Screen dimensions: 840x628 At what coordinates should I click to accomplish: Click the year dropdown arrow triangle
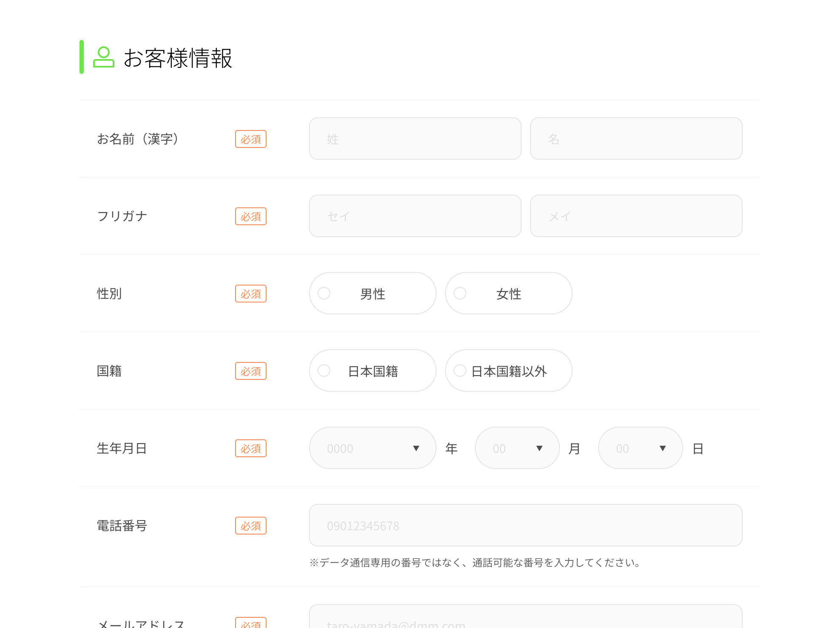coord(416,448)
